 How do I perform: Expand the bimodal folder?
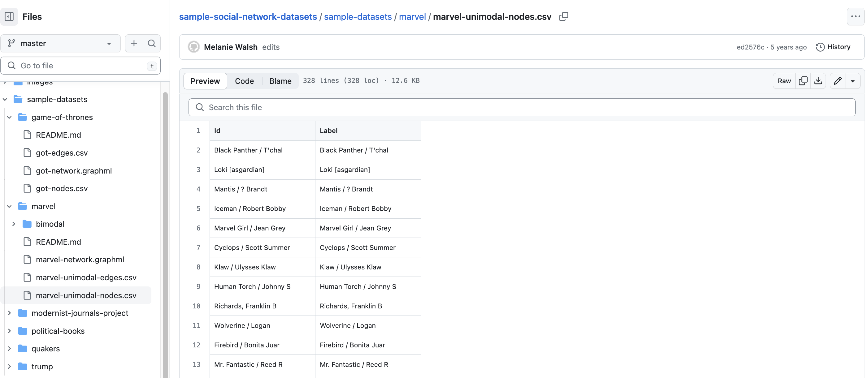point(14,224)
